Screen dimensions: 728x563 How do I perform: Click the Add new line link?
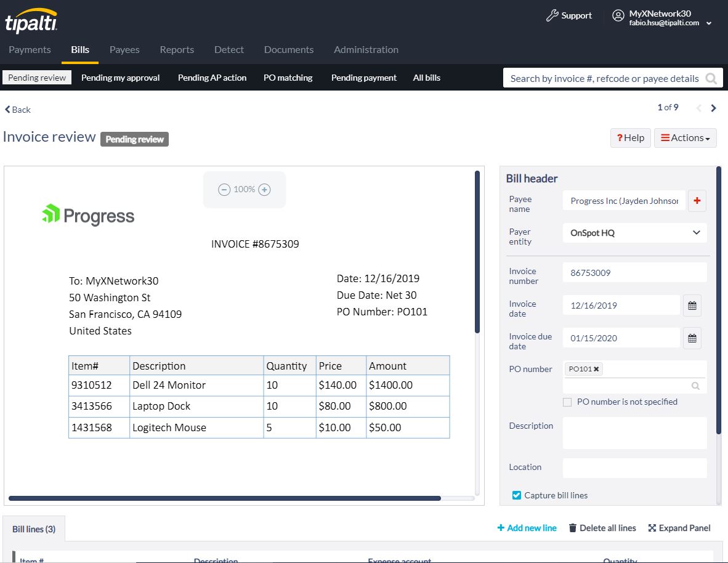tap(527, 528)
